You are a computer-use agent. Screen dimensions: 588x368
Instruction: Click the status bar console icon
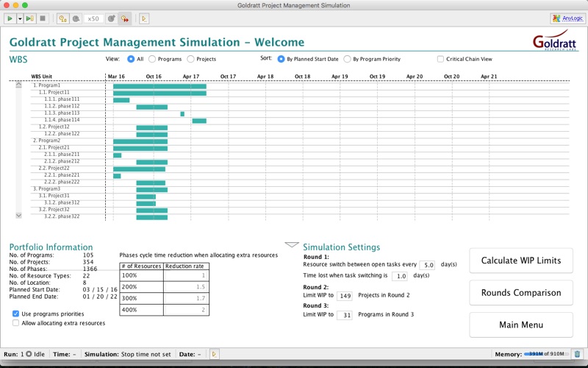tap(214, 354)
